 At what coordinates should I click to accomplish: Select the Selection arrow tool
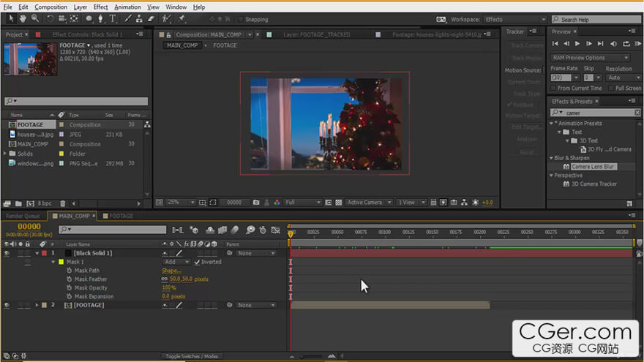point(11,19)
